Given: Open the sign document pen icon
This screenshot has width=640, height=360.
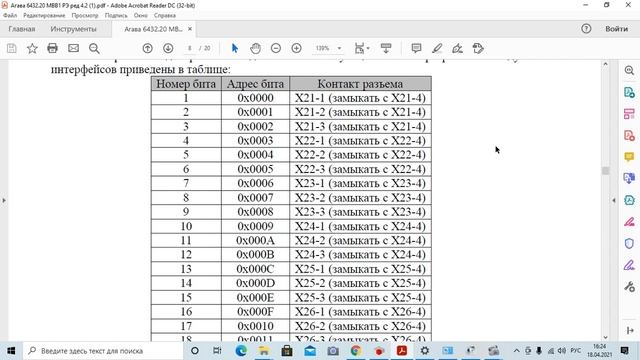Looking at the screenshot, I should 458,48.
